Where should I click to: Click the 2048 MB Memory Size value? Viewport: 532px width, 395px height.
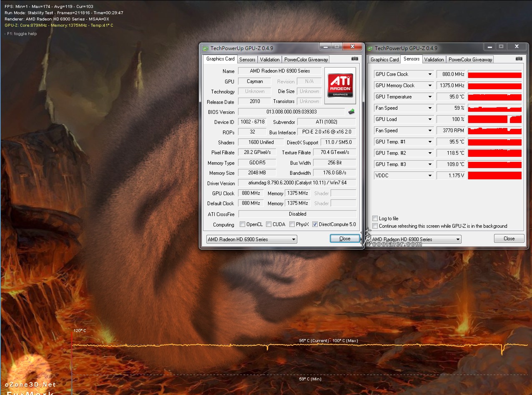click(257, 173)
